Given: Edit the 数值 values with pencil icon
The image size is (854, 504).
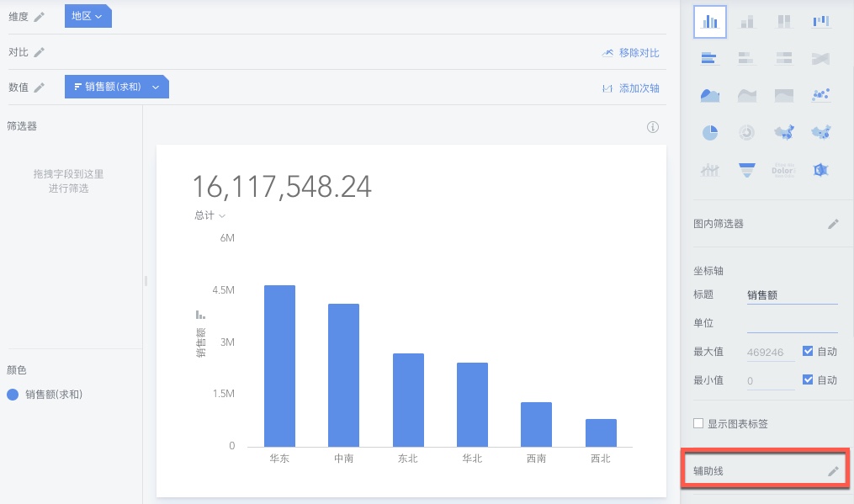Looking at the screenshot, I should (x=40, y=88).
